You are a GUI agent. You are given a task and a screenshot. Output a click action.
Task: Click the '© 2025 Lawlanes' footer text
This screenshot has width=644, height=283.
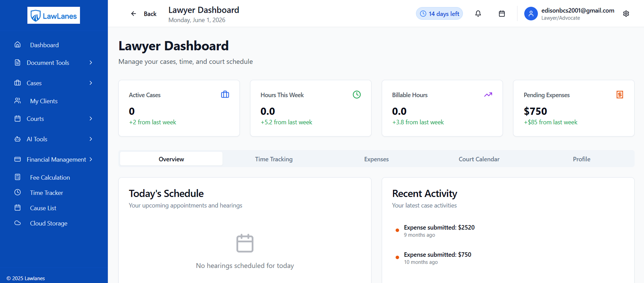click(x=26, y=278)
